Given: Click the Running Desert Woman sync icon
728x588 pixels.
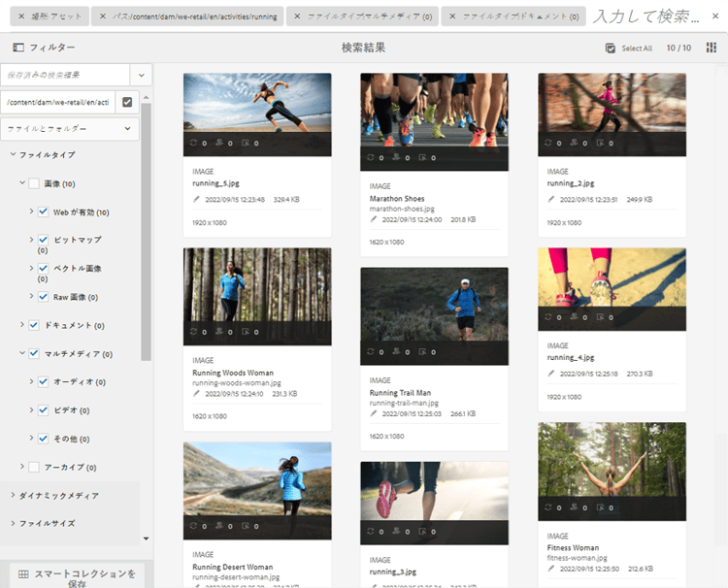Looking at the screenshot, I should (x=193, y=526).
